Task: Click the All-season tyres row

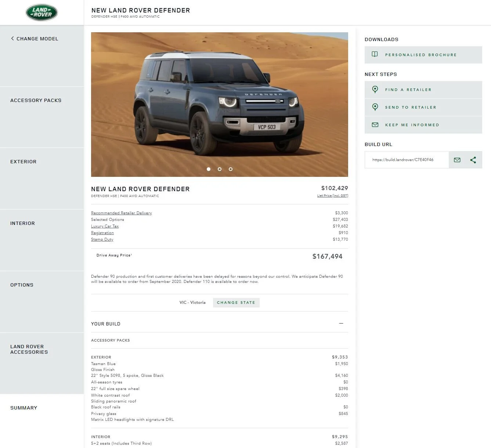Action: [220, 382]
